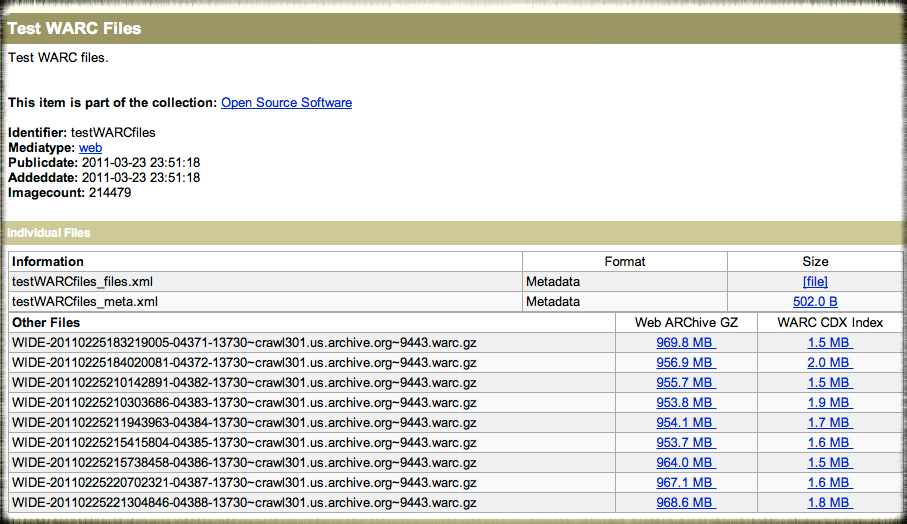The height and width of the screenshot is (524, 907).
Task: Open CDX index for the 04387 WARC file
Action: (x=830, y=482)
